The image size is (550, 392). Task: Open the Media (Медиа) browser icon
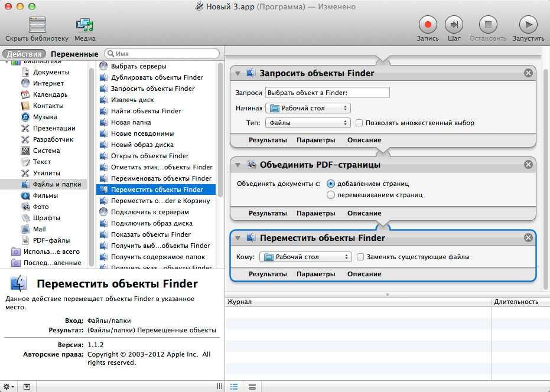click(85, 25)
